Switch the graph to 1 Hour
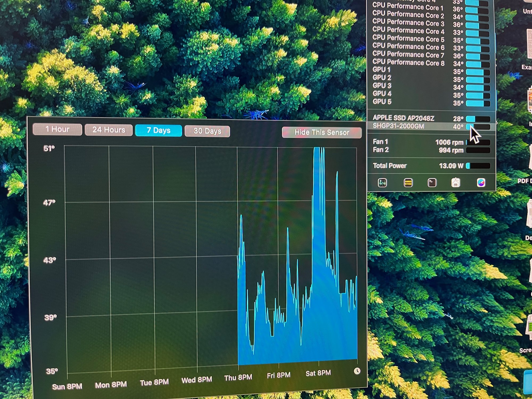The height and width of the screenshot is (399, 532). tap(57, 129)
